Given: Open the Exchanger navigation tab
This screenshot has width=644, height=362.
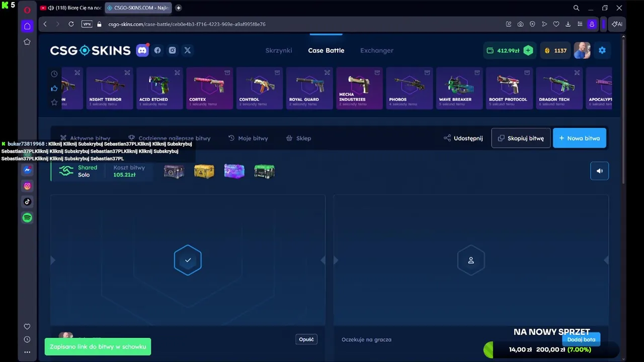Looking at the screenshot, I should (377, 50).
